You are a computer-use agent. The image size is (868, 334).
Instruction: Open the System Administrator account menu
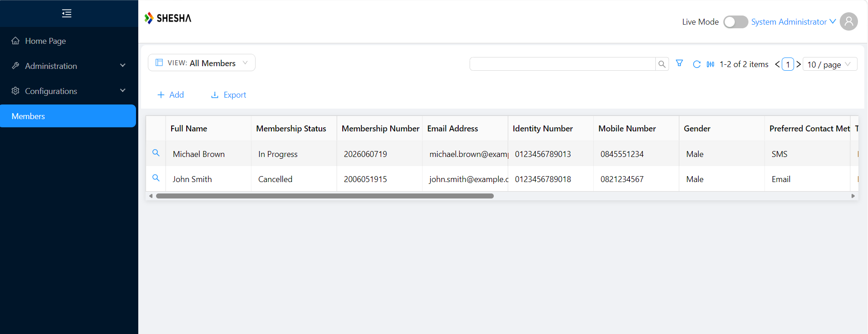pyautogui.click(x=793, y=22)
